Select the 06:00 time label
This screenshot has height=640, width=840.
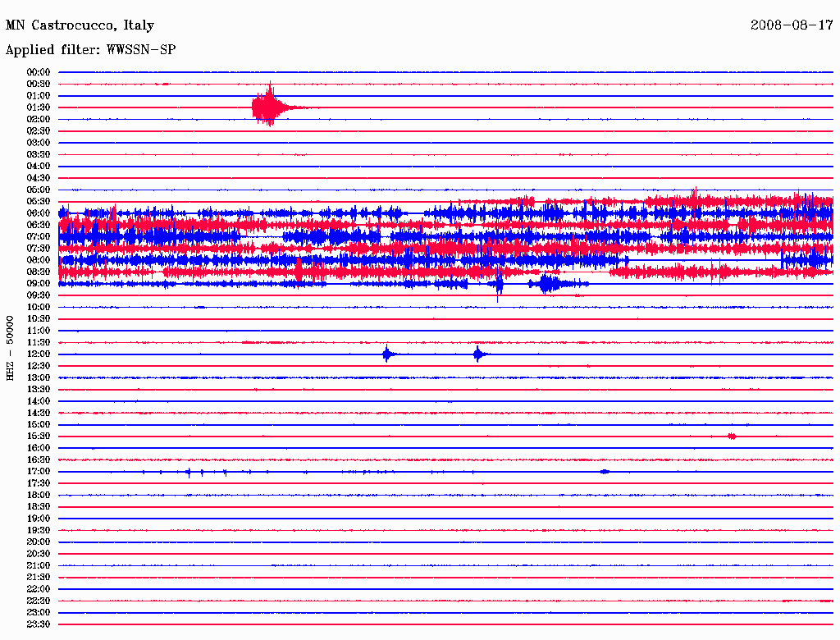tap(39, 213)
